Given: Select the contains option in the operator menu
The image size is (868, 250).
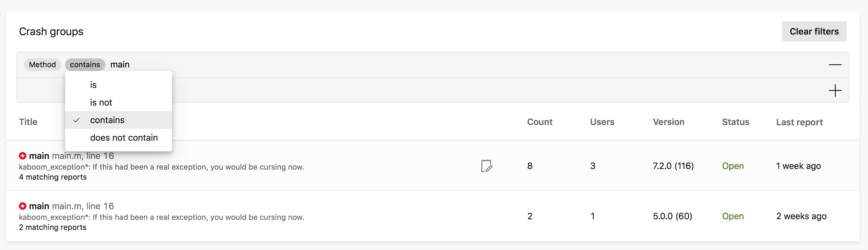Looking at the screenshot, I should click(x=107, y=120).
